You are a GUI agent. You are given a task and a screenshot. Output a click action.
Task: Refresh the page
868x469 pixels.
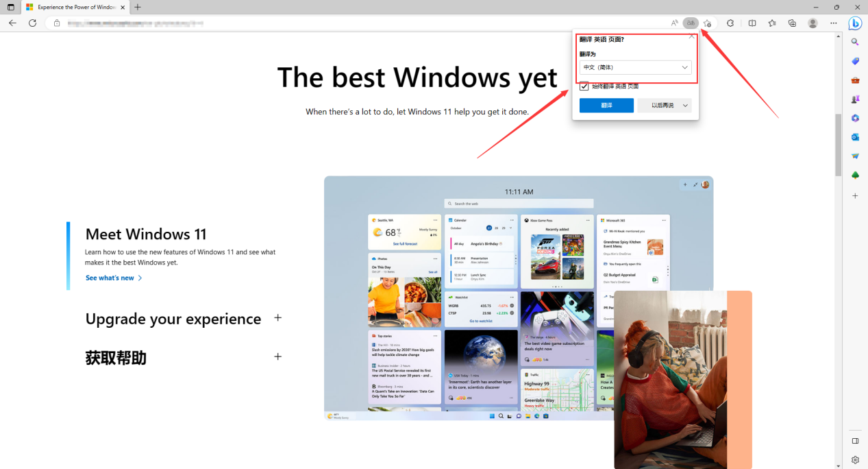pyautogui.click(x=32, y=23)
